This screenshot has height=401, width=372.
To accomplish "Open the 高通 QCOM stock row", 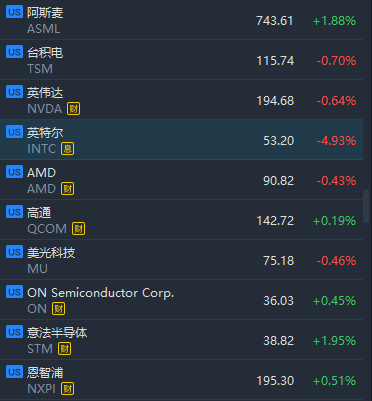I will click(182, 220).
